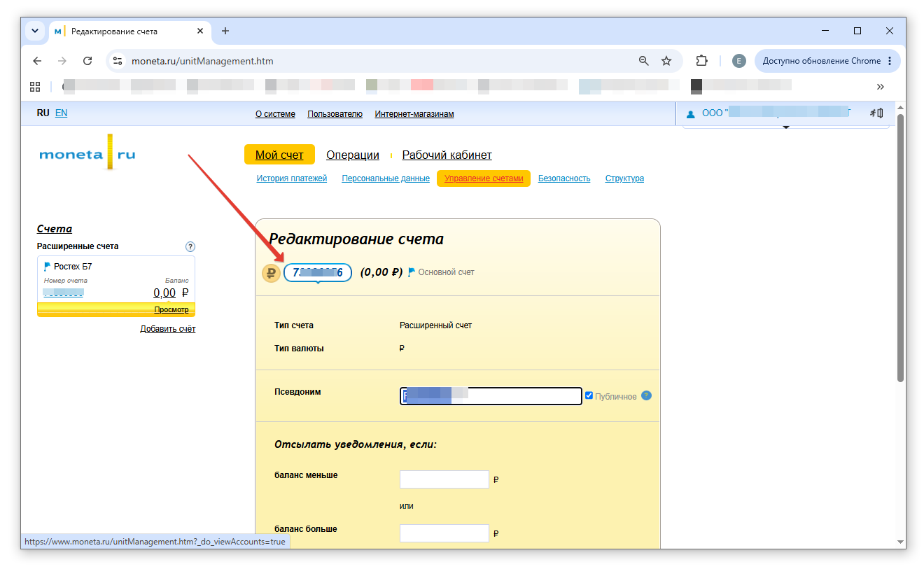Click the logout icon next to company name
Viewport: 924px width, 569px height.
[x=876, y=113]
